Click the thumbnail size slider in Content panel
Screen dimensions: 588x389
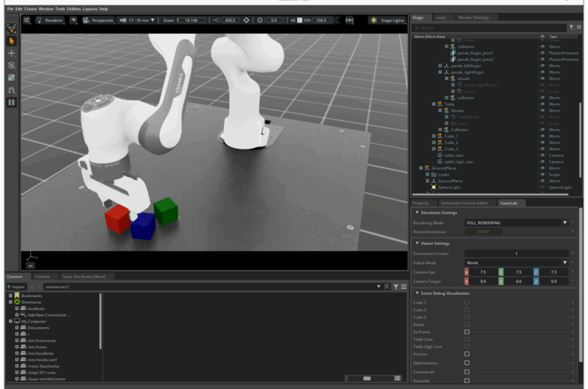click(x=367, y=378)
